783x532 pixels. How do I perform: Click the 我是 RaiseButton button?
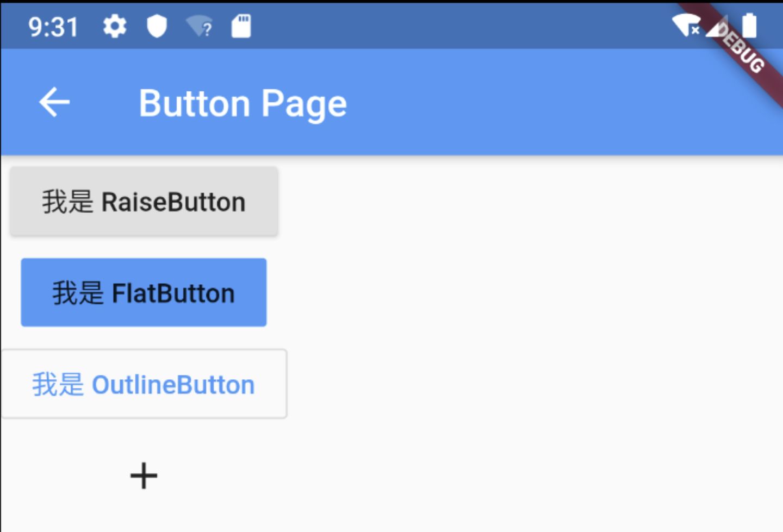(x=144, y=202)
